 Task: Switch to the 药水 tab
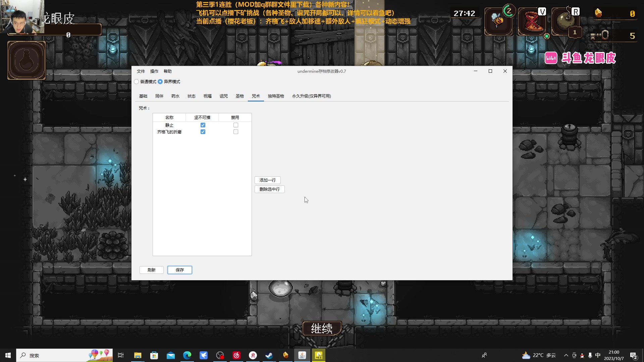(175, 96)
